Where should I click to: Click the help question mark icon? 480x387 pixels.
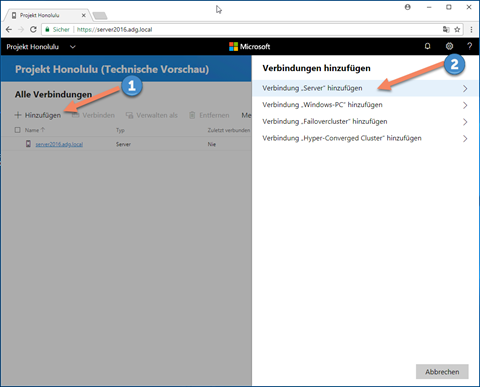point(470,46)
